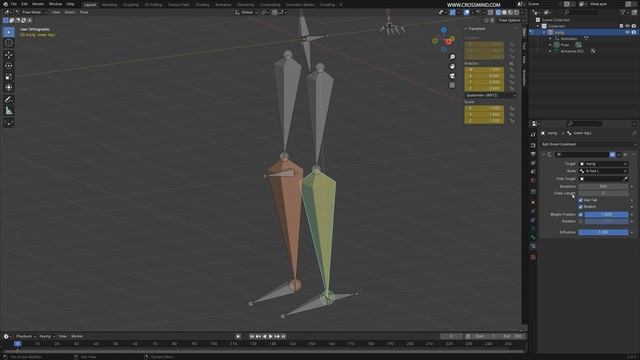Open the Render menu
The height and width of the screenshot is (360, 640).
38,4
